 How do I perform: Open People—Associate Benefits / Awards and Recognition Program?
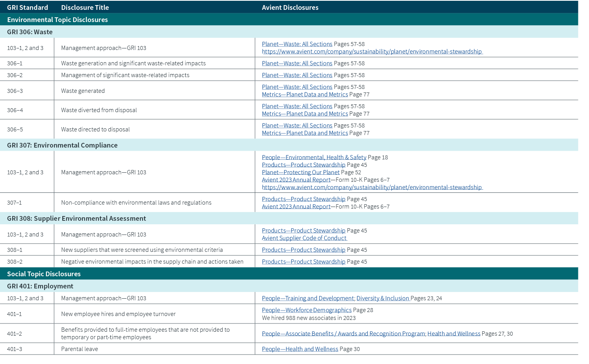pos(343,333)
